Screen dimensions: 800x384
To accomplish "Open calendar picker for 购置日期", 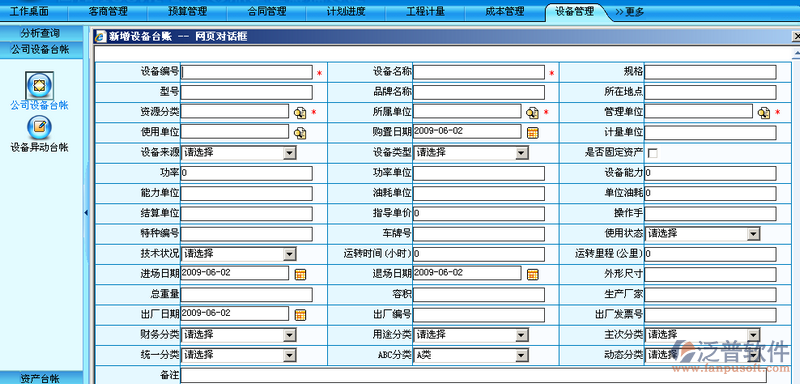I will point(533,133).
